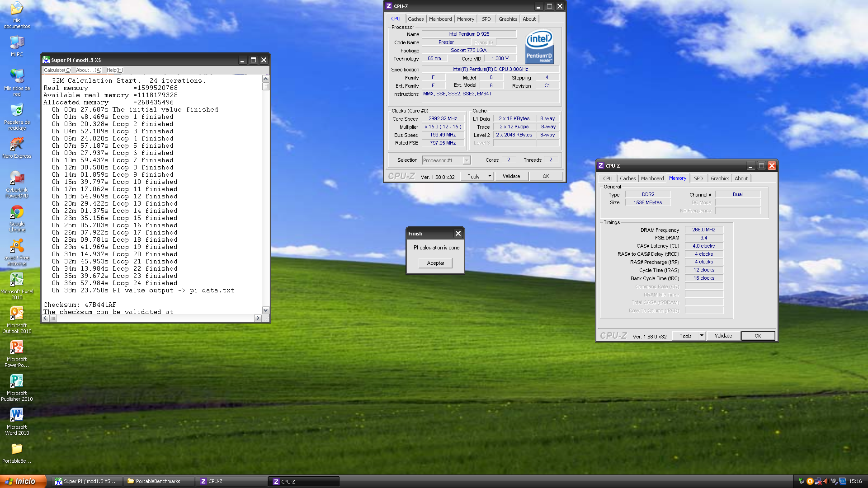Click Super PI window title icon
The height and width of the screenshot is (488, 868).
click(x=46, y=60)
